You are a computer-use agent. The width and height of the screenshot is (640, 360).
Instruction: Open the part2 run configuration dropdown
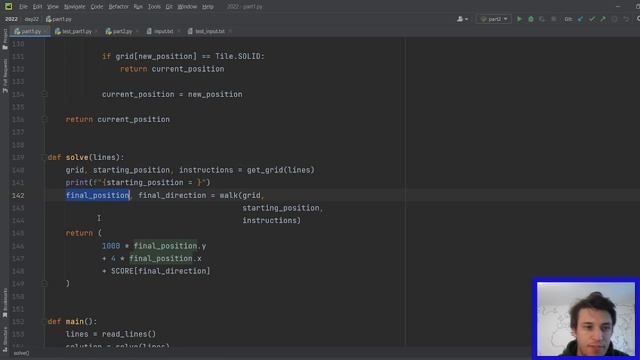pyautogui.click(x=493, y=19)
